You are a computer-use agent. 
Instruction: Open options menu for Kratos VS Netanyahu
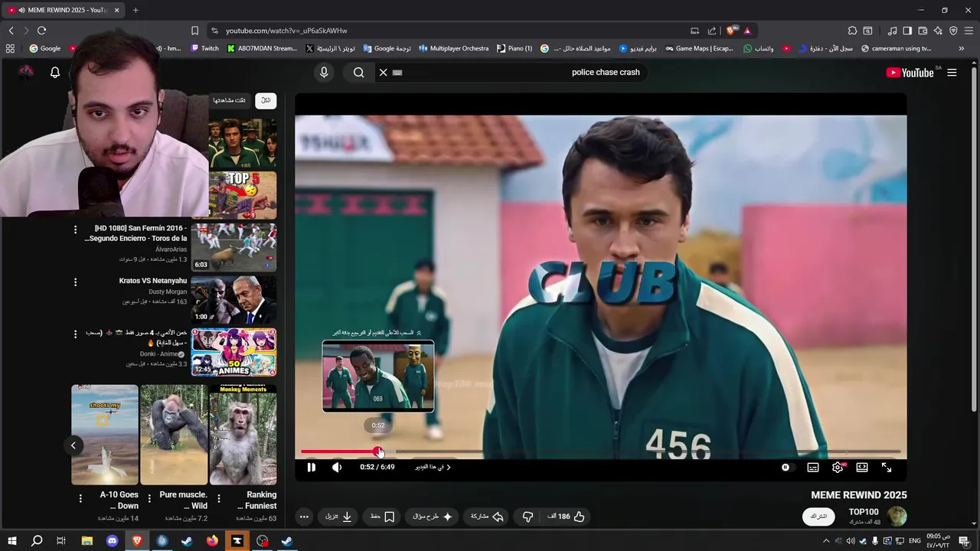[x=75, y=282]
